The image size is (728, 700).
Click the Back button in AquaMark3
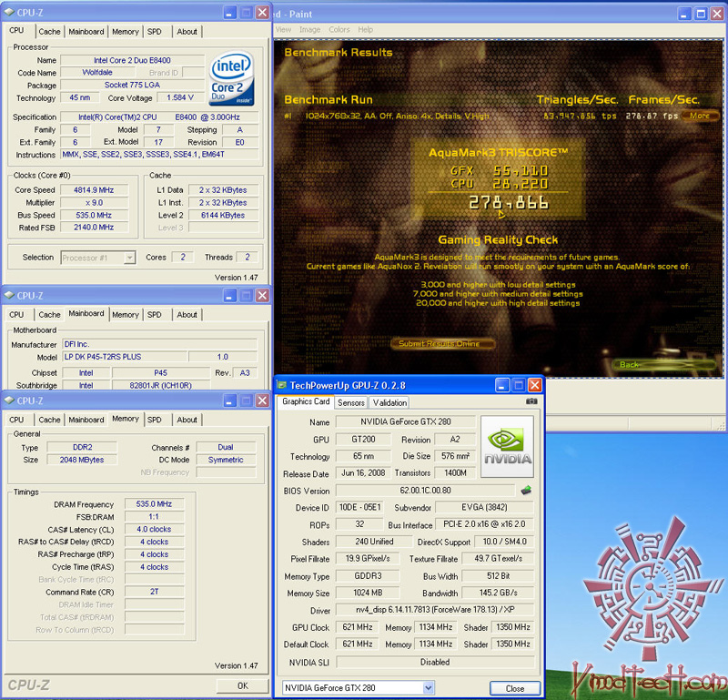click(x=664, y=365)
